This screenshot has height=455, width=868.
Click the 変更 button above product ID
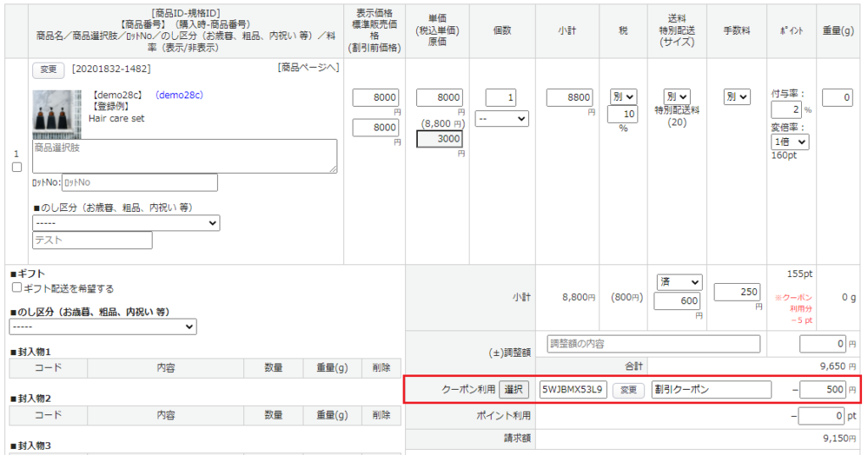(48, 69)
